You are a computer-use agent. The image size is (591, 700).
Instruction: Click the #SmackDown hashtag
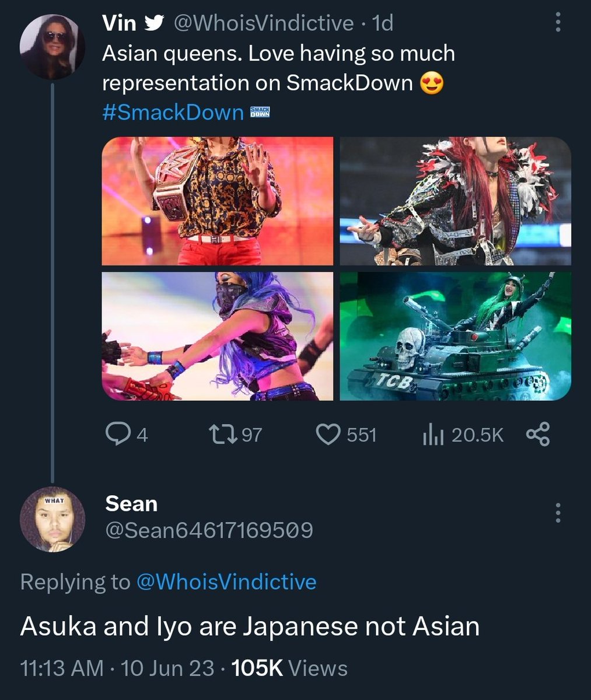[x=173, y=112]
